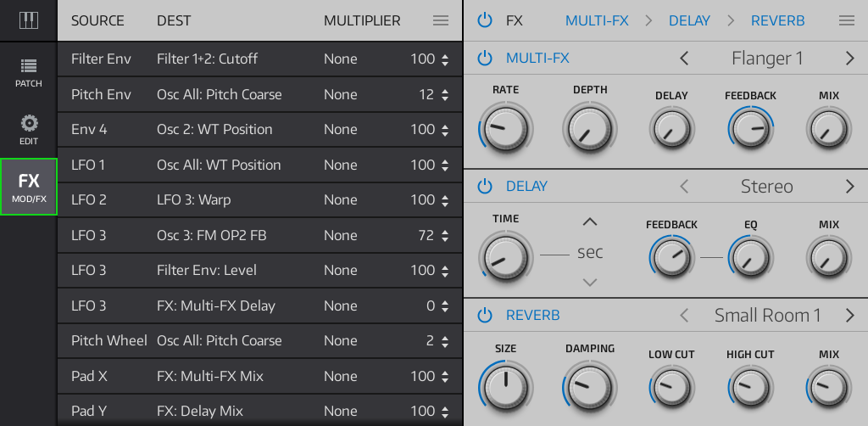868x426 pixels.
Task: Select next reverb type after Small Room 1
Action: click(x=849, y=315)
